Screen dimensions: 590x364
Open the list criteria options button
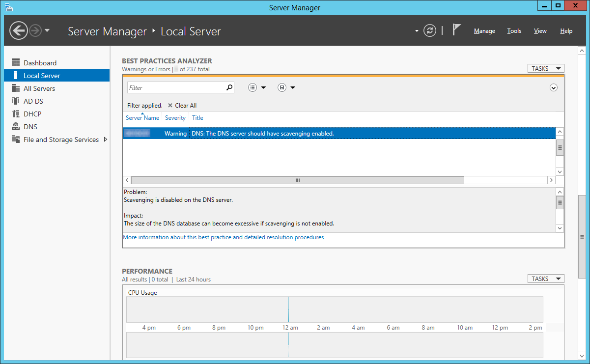253,87
